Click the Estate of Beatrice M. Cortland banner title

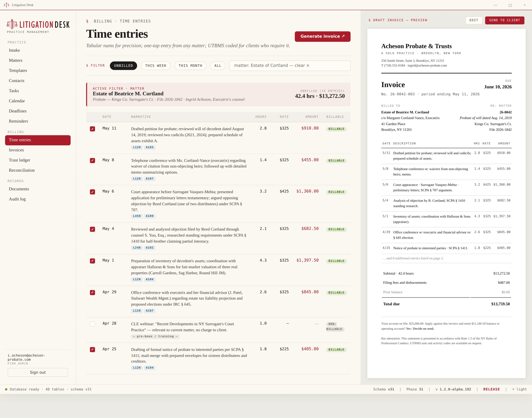128,94
